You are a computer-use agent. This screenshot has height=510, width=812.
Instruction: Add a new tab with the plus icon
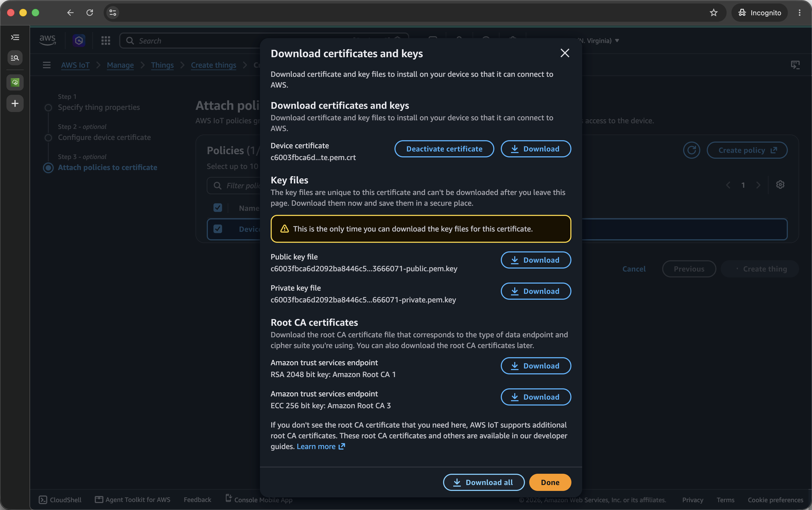pyautogui.click(x=15, y=103)
